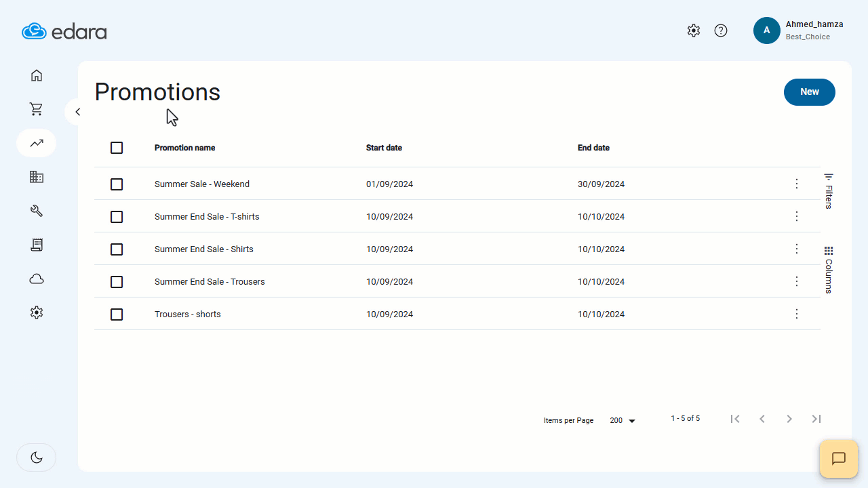Go to the previous page
This screenshot has height=488, width=868.
tap(762, 419)
